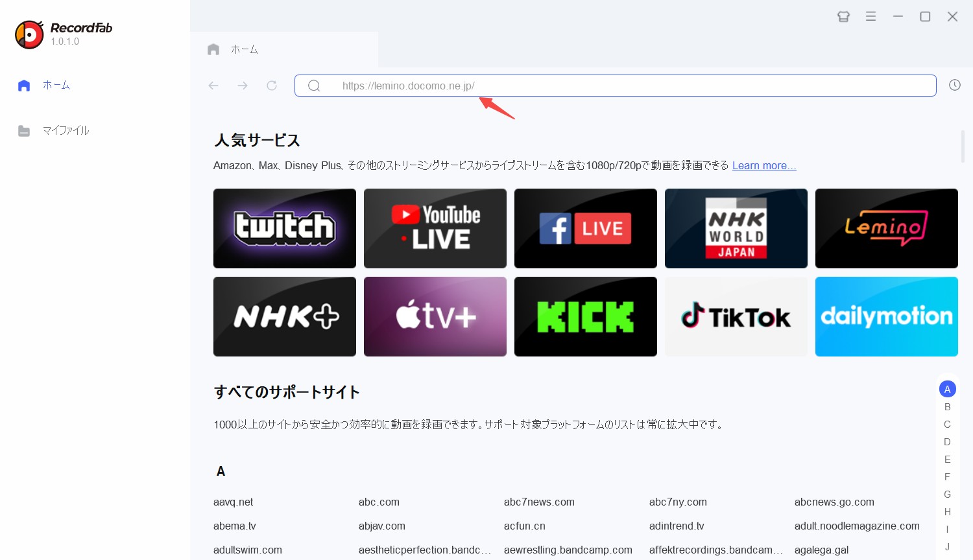The width and height of the screenshot is (973, 560).
Task: Open aavq.net site link
Action: pyautogui.click(x=233, y=502)
